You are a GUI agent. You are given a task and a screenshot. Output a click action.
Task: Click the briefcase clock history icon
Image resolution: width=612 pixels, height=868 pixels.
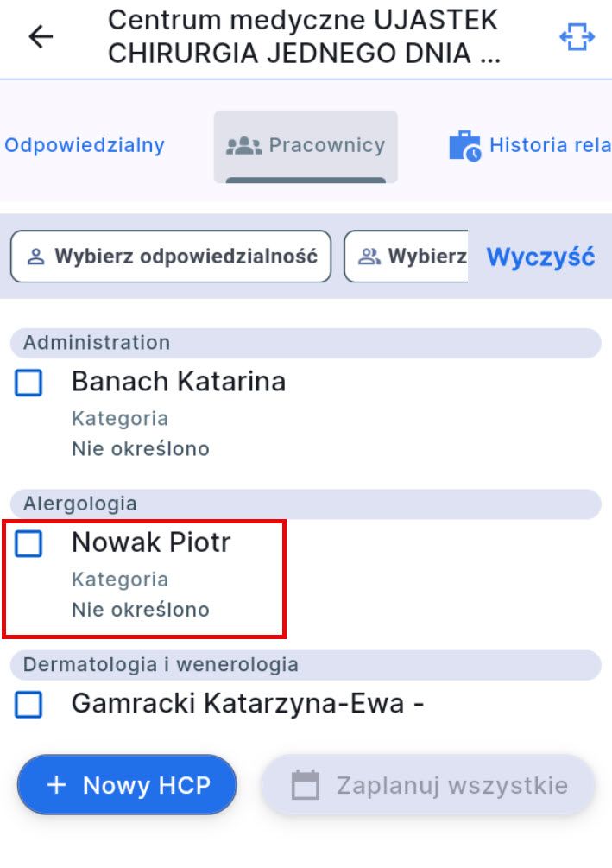[x=465, y=146]
